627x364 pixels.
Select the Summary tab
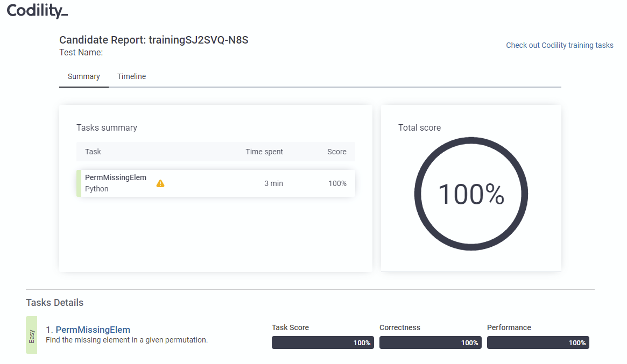(83, 76)
